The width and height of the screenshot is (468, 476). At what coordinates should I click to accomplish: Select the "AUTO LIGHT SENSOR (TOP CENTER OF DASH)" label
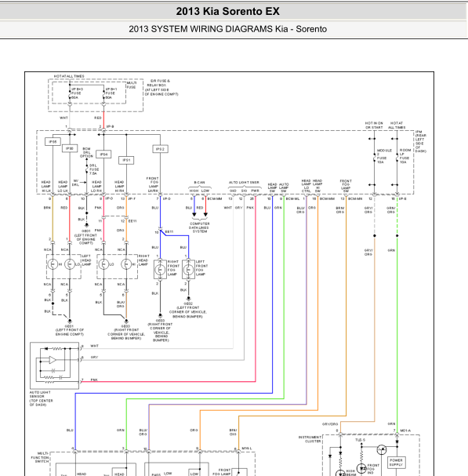pos(42,398)
